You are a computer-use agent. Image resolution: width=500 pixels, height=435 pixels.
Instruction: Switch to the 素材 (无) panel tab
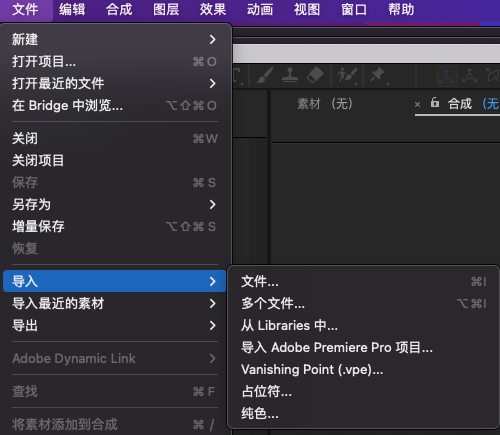coord(325,104)
